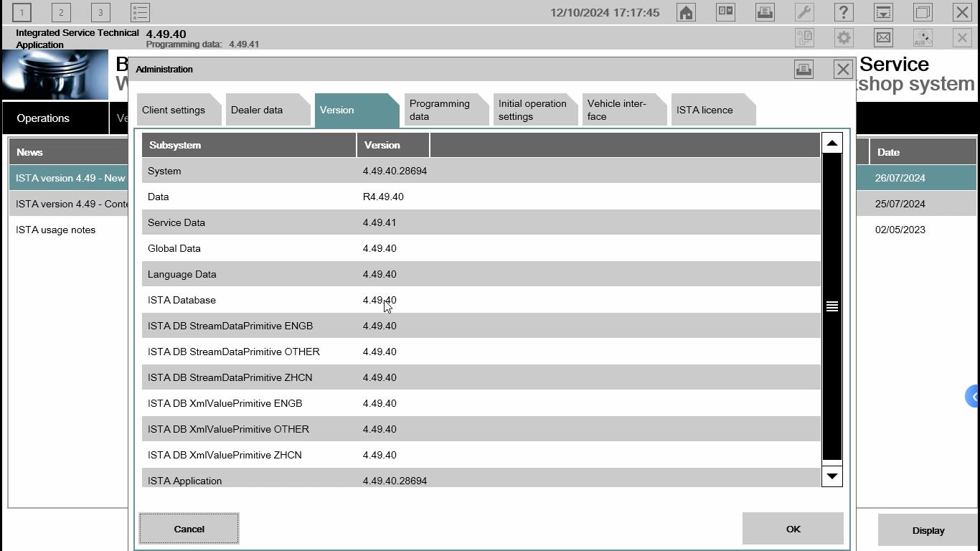
Task: Confirm with the OK button
Action: tap(793, 529)
